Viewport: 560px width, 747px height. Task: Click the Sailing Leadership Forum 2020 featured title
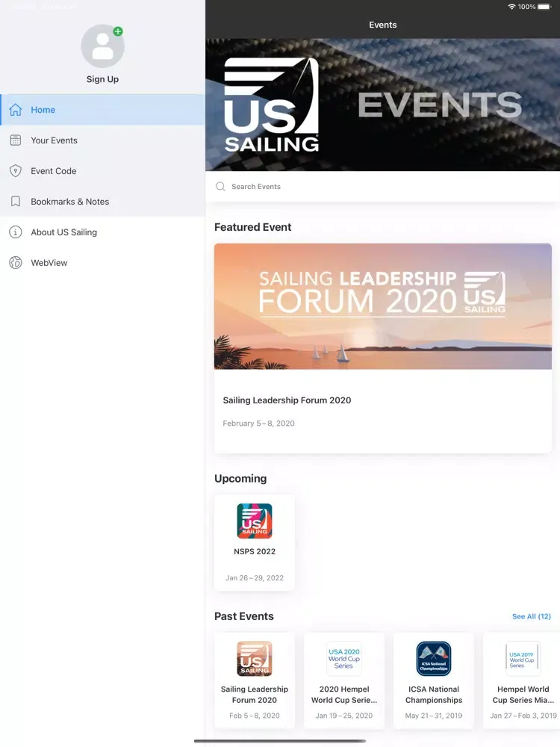287,400
